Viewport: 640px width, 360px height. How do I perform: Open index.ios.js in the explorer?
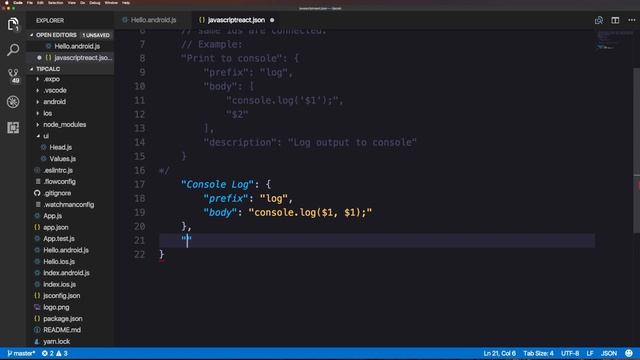tap(59, 284)
